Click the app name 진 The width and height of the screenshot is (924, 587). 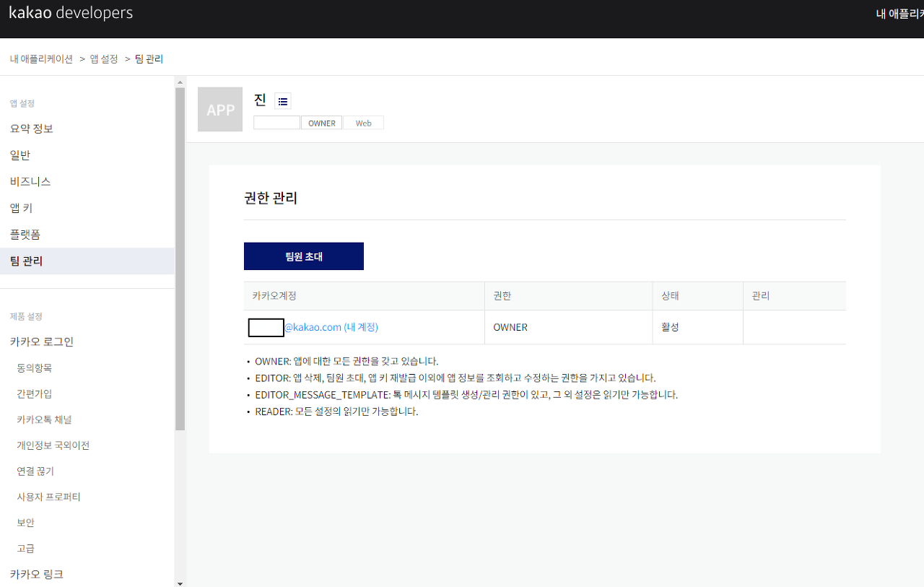tap(260, 100)
